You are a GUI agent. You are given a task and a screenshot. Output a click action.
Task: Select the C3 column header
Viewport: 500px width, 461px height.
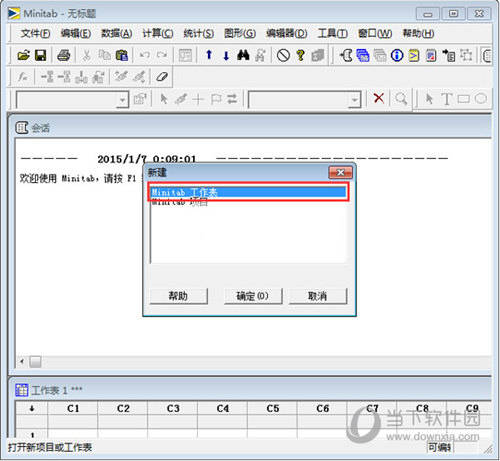[173, 409]
